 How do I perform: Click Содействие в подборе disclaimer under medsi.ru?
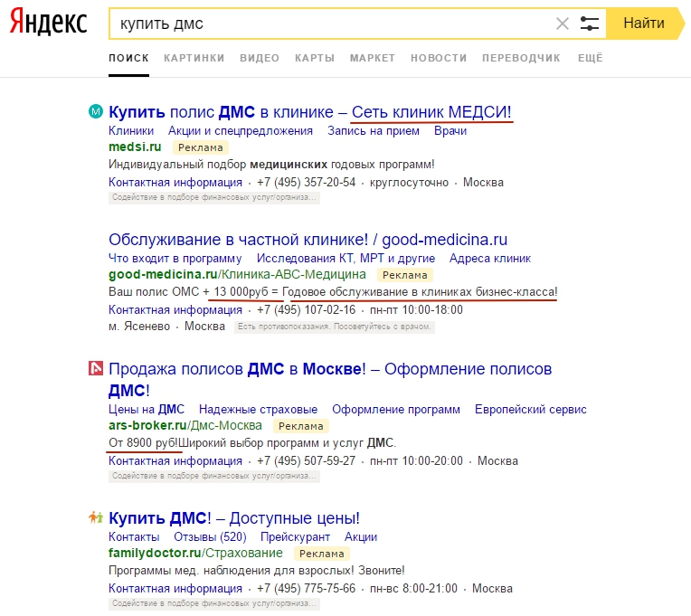pos(214,198)
